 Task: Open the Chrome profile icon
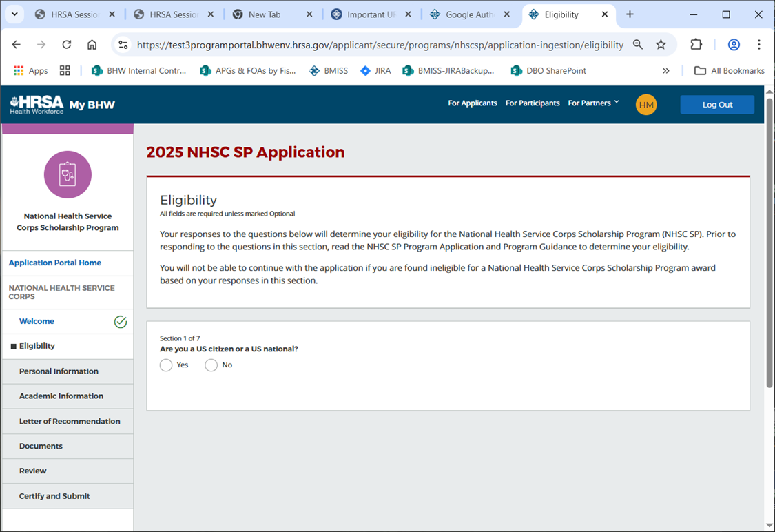click(734, 45)
